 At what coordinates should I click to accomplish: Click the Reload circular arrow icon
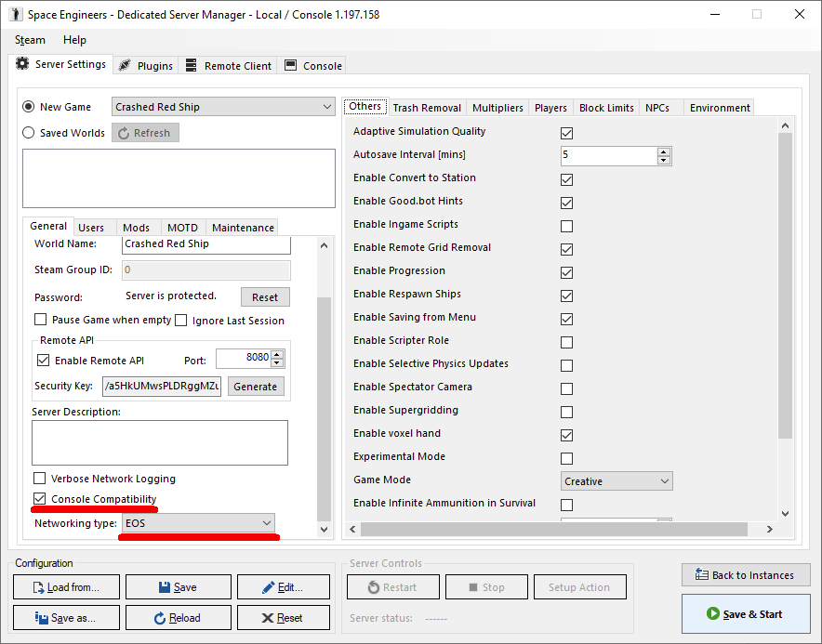pyautogui.click(x=160, y=618)
